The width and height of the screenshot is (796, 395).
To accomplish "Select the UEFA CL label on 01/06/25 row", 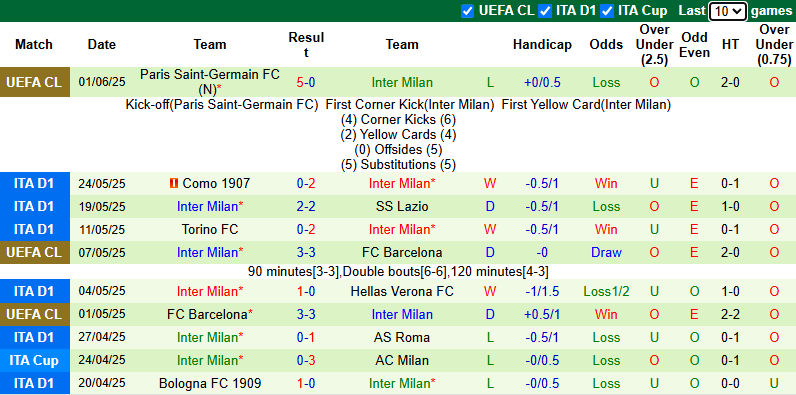I will [x=35, y=82].
